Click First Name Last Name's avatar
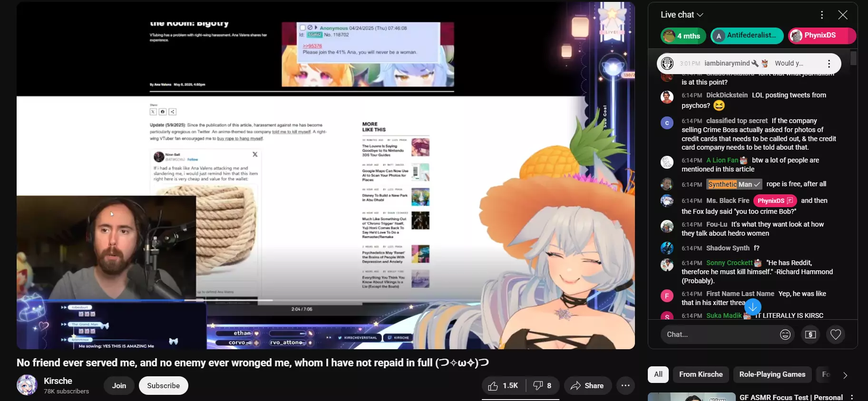This screenshot has width=868, height=401. [x=667, y=296]
